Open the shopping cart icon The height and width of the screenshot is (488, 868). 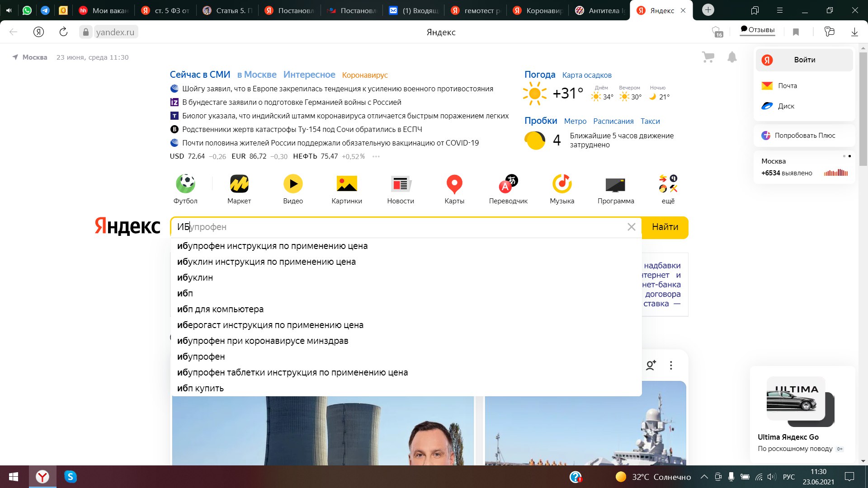point(708,57)
